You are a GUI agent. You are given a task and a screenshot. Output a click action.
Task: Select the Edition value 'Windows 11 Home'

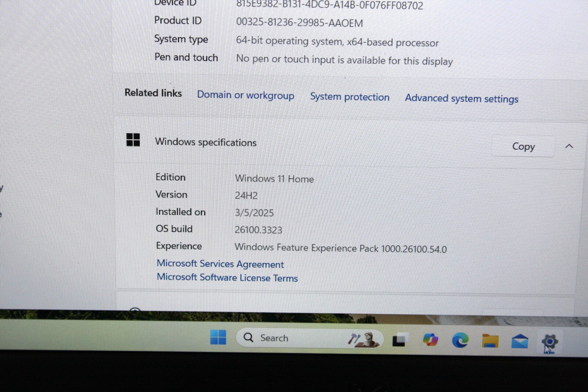tap(275, 179)
